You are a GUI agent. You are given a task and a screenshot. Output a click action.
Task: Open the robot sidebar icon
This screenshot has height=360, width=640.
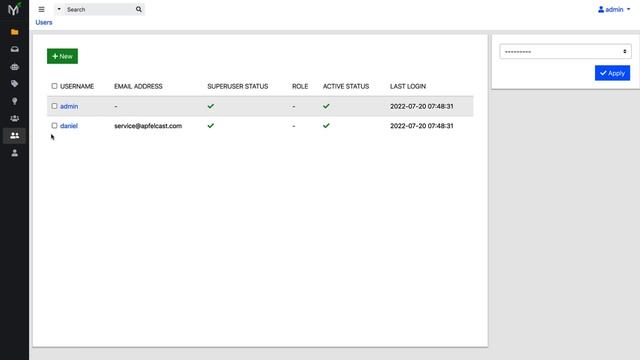point(15,67)
